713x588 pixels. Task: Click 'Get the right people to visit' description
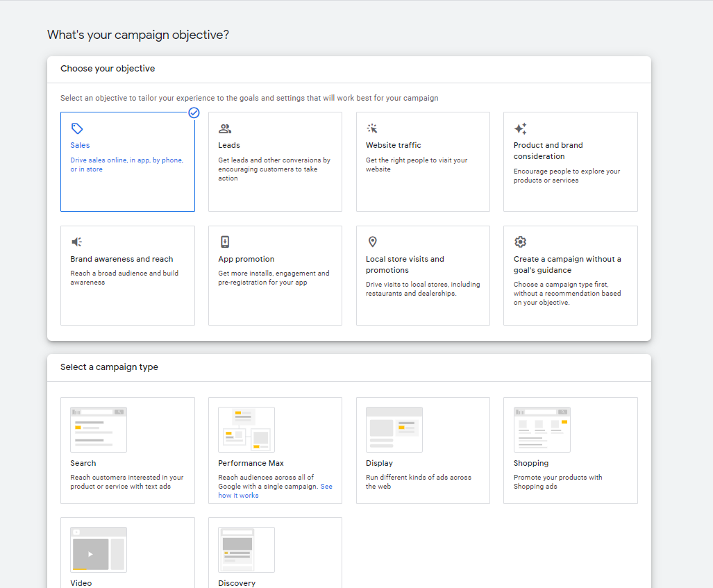(x=417, y=165)
